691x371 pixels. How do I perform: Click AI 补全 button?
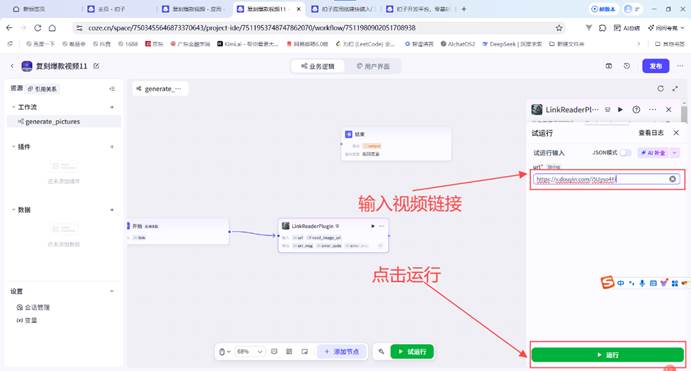pyautogui.click(x=654, y=153)
